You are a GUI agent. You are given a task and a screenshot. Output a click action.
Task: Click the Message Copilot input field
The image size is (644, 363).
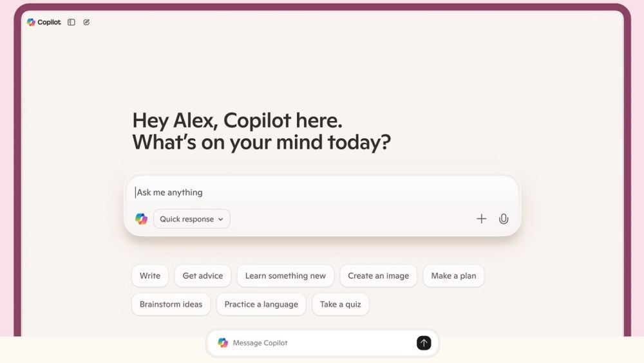point(321,343)
